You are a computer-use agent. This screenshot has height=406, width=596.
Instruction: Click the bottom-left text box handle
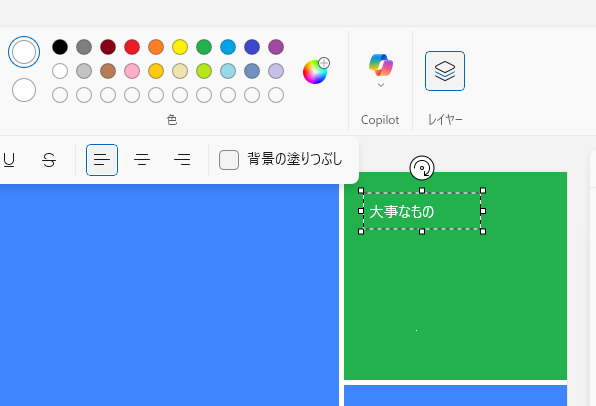[x=361, y=232]
